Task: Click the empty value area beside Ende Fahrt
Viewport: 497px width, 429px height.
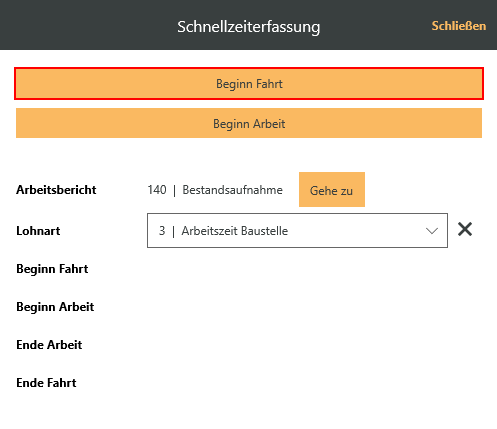Action: [x=297, y=383]
